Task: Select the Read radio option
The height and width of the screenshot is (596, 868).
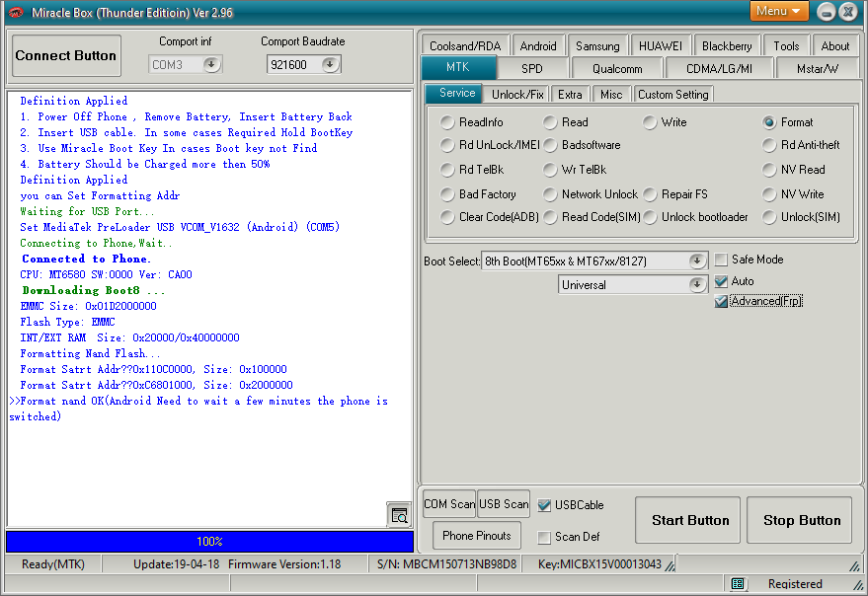Action: point(566,122)
